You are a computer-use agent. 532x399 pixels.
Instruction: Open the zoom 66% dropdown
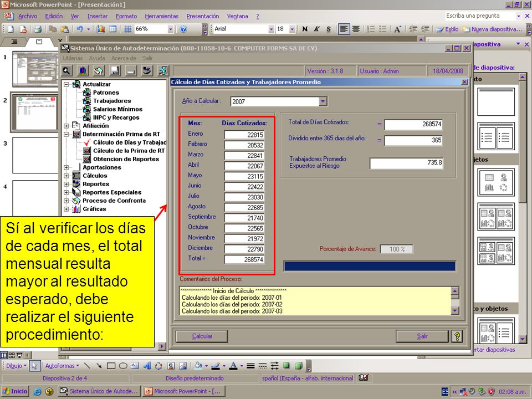(170, 29)
